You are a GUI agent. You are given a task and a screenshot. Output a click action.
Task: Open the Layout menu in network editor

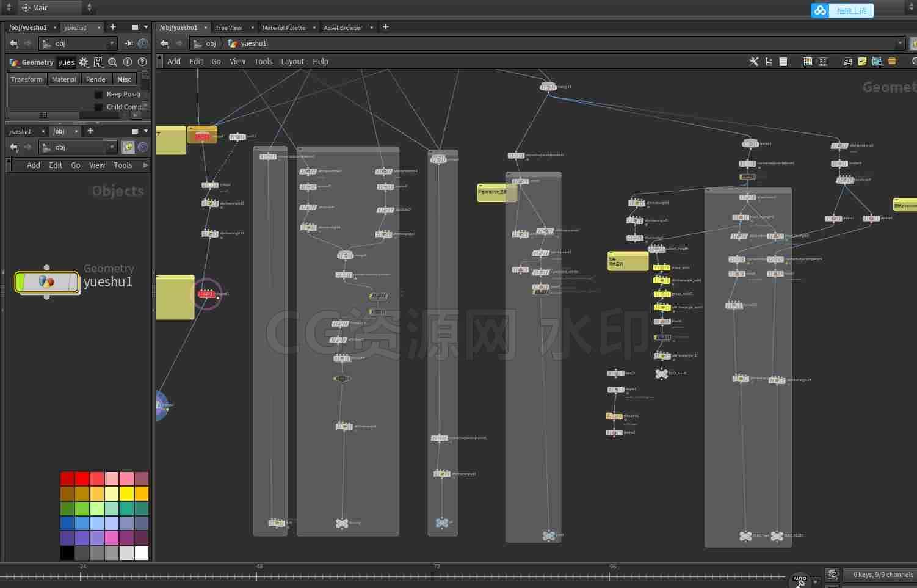point(292,62)
